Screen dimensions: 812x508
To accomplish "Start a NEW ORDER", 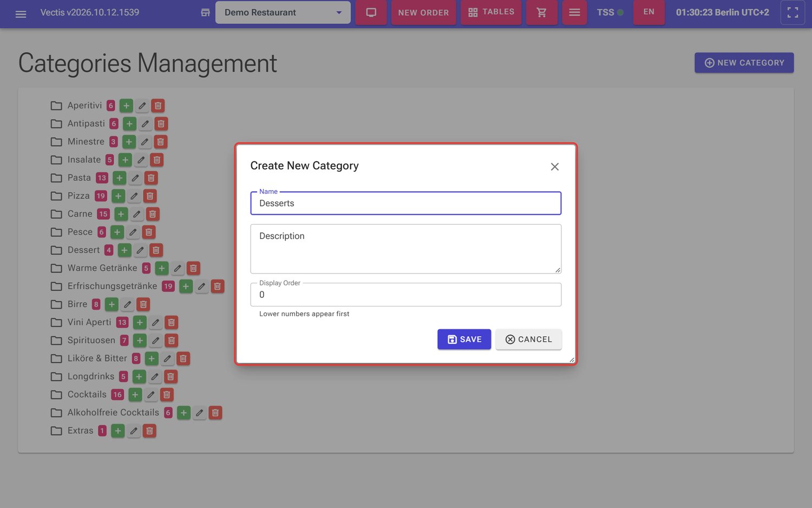I will [423, 12].
